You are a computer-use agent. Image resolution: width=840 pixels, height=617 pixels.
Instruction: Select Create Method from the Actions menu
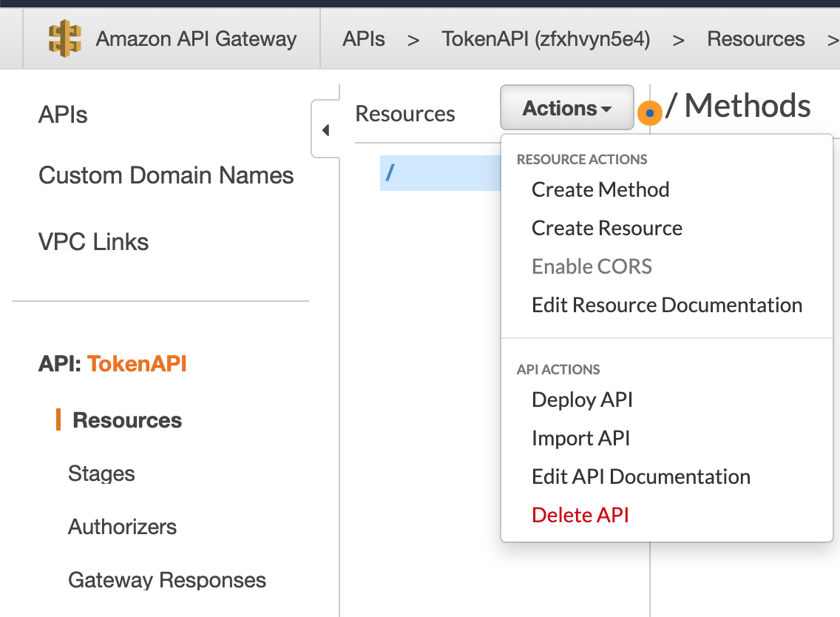(x=600, y=189)
